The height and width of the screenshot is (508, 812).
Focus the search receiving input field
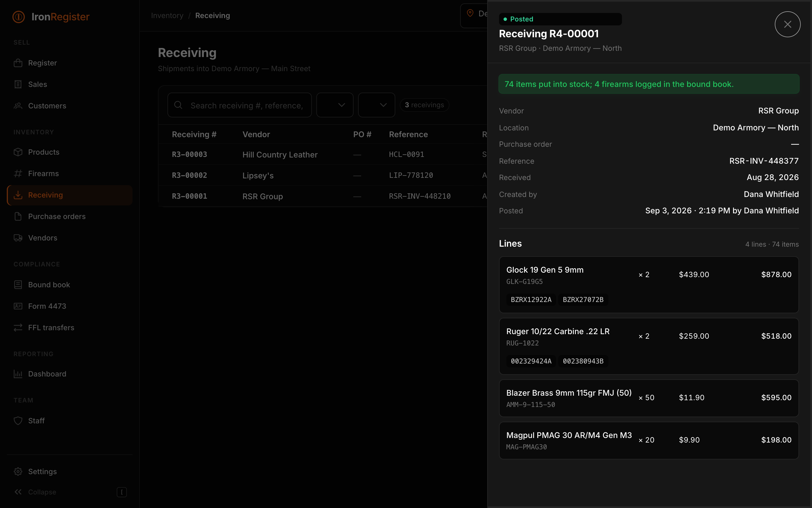pyautogui.click(x=240, y=105)
